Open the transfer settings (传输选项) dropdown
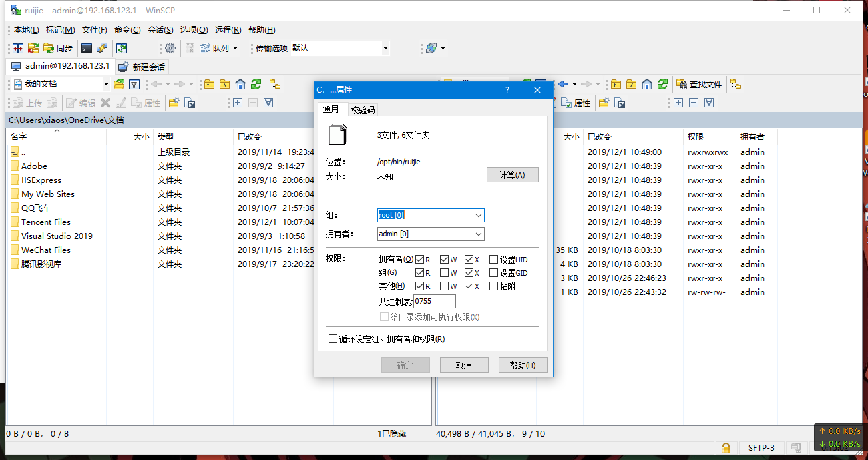868x460 pixels. pos(385,48)
